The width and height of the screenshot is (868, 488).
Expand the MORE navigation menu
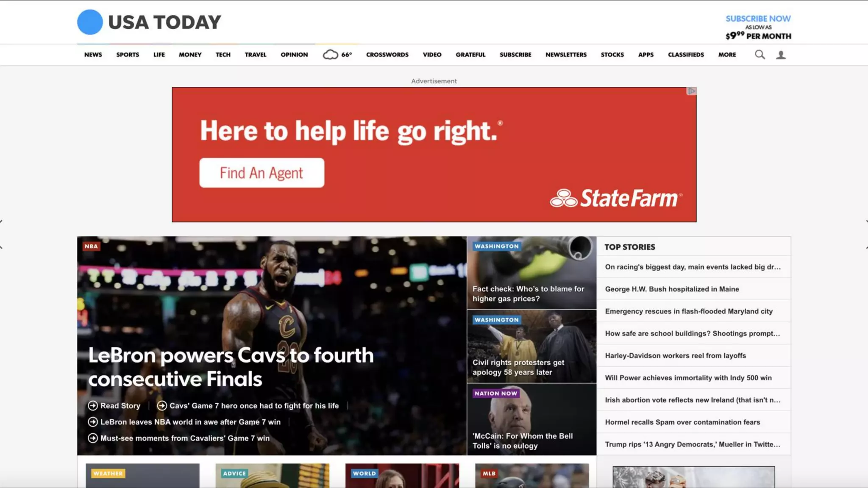coord(727,55)
